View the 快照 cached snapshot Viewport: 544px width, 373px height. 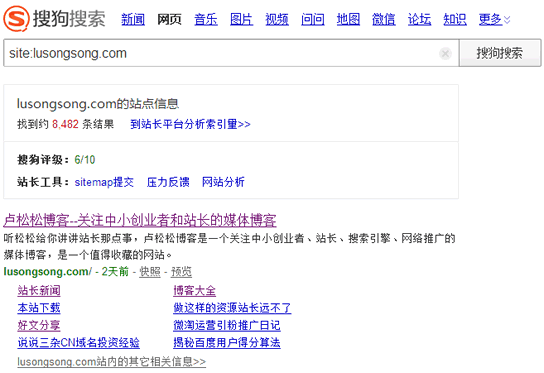click(150, 272)
